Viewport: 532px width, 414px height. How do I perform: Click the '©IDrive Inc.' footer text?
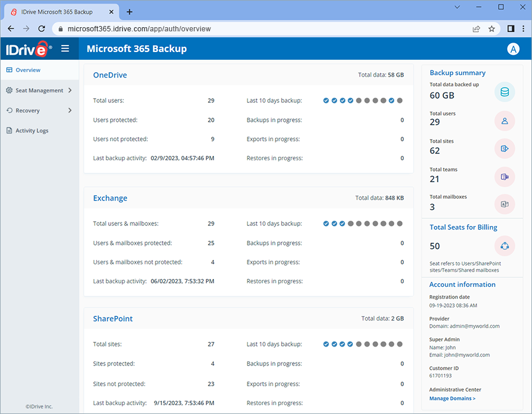[40, 406]
